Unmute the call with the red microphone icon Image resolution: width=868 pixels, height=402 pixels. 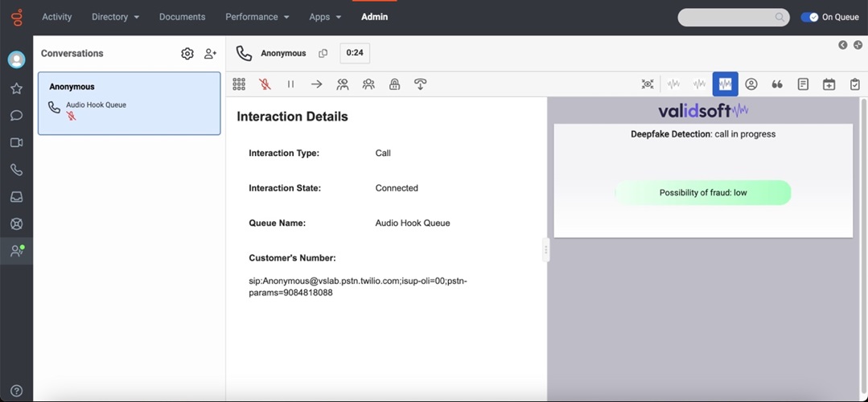[265, 84]
